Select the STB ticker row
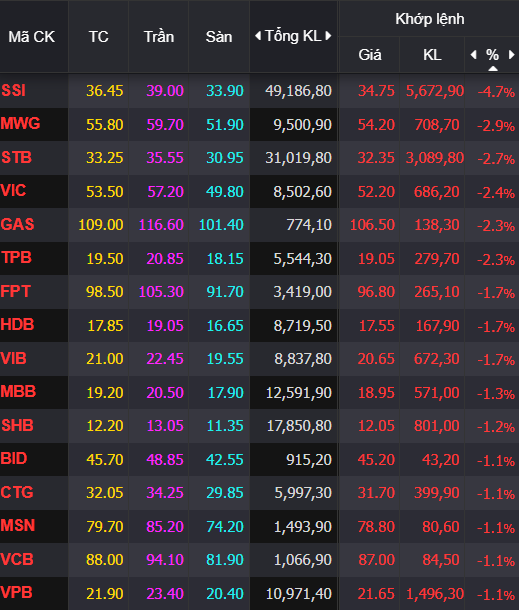 click(x=260, y=158)
